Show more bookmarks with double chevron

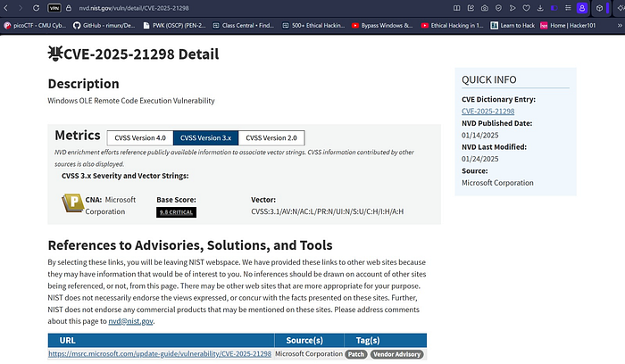(x=620, y=26)
